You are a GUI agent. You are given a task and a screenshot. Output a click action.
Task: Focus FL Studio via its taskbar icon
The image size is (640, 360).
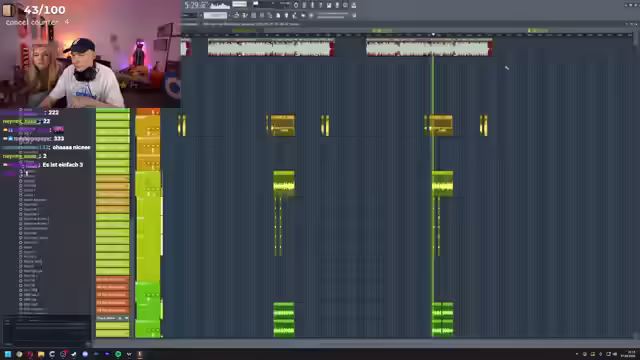[140, 354]
